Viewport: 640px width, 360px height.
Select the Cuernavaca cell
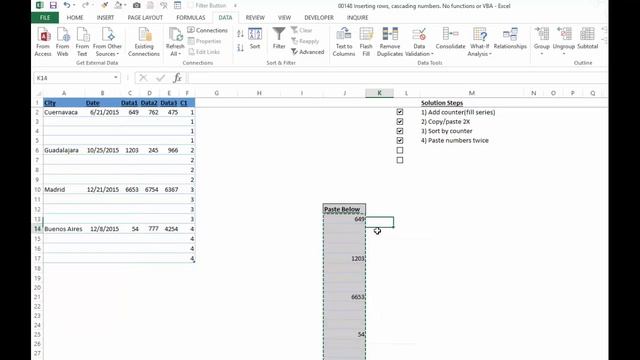point(64,112)
